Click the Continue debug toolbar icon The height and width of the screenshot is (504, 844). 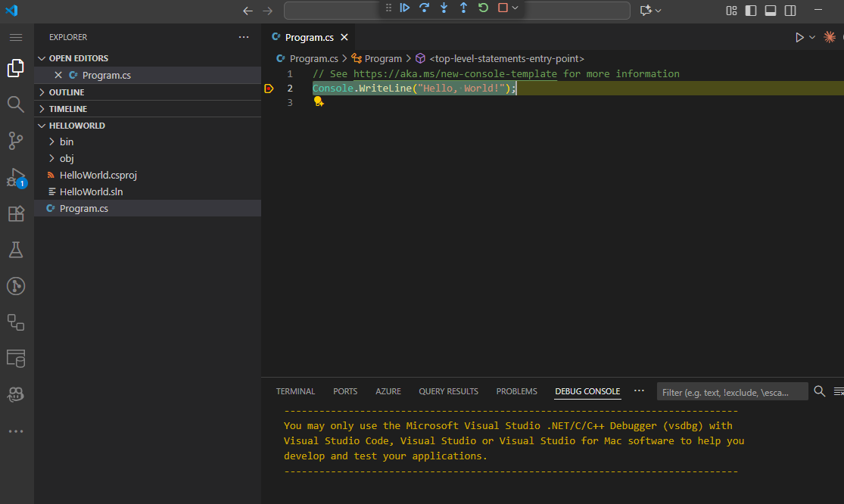tap(405, 8)
